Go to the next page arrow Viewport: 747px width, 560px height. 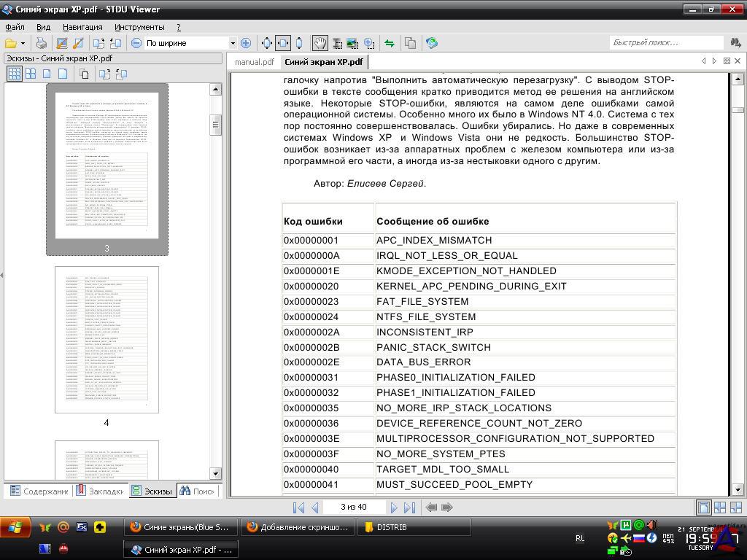[394, 507]
